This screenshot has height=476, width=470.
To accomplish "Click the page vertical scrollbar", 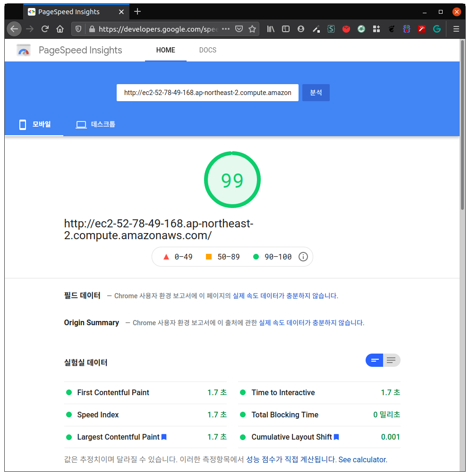I will pos(463,125).
